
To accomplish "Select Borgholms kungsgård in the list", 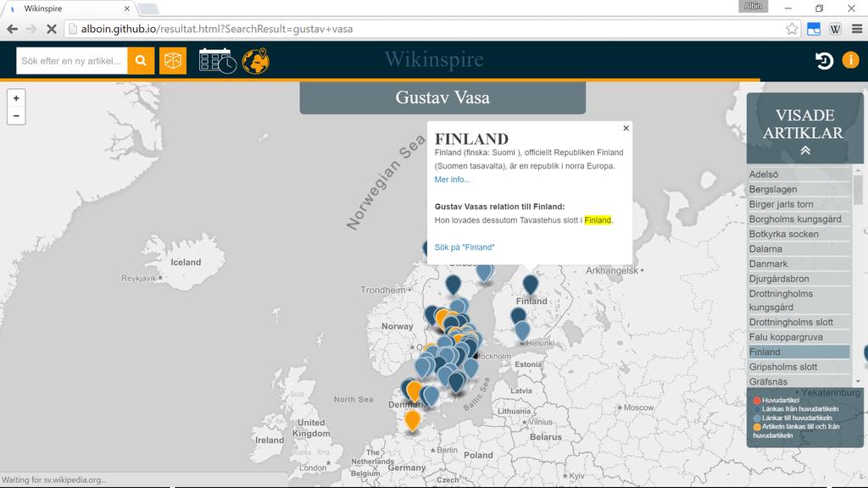I will 798,219.
